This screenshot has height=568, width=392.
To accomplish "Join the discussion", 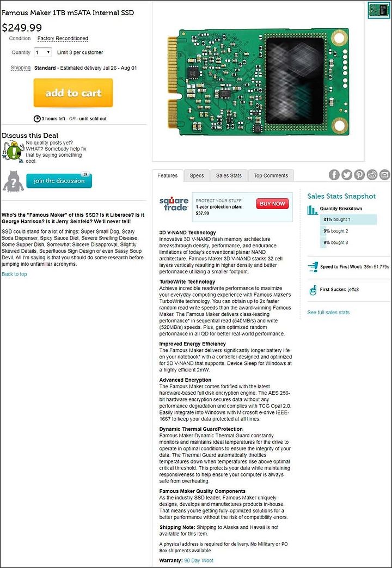I will point(59,181).
